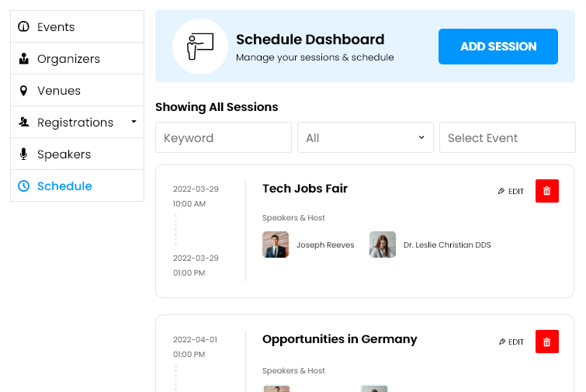Expand the Registrations submenu arrow
The image size is (586, 392).
(133, 122)
